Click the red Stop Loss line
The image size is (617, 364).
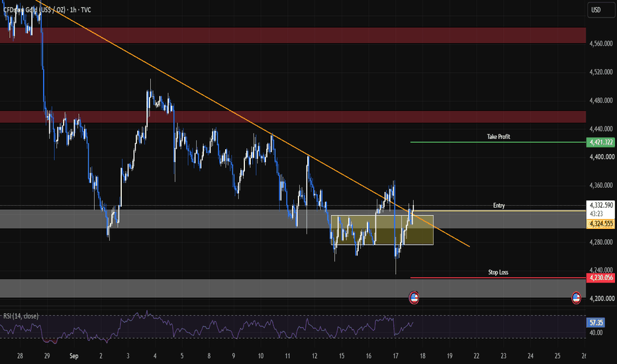click(498, 277)
